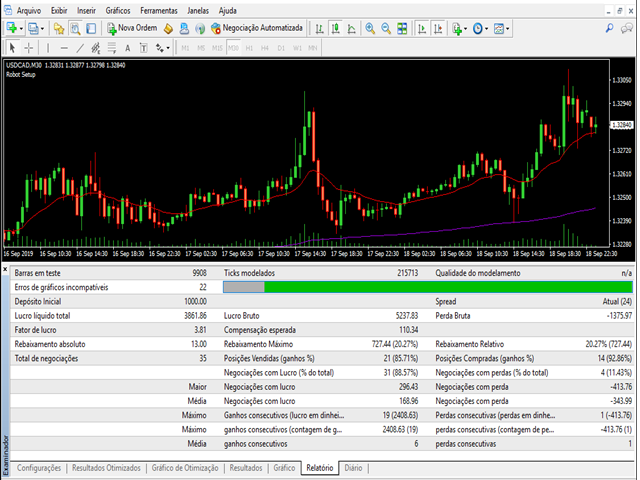Select the M15 timeframe
The image size is (640, 480).
click(217, 48)
